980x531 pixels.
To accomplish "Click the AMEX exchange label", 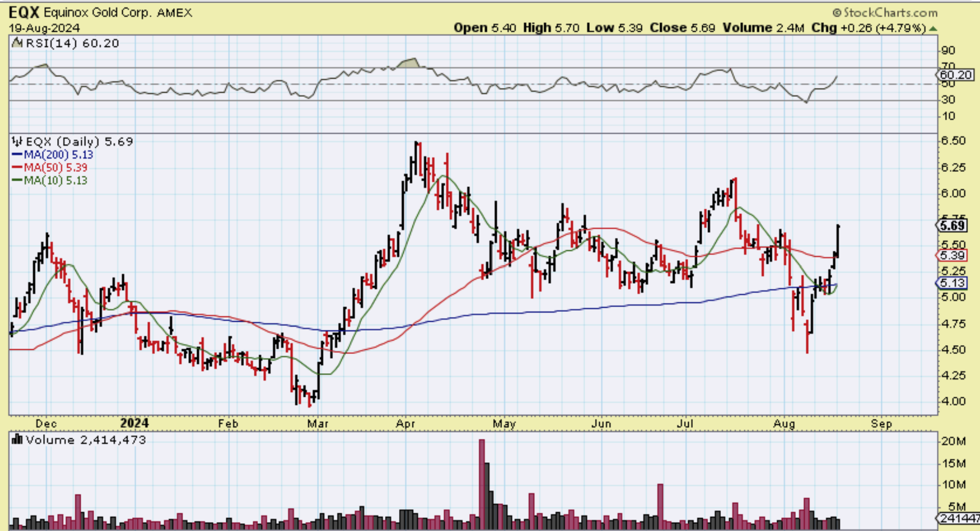I will pyautogui.click(x=174, y=12).
